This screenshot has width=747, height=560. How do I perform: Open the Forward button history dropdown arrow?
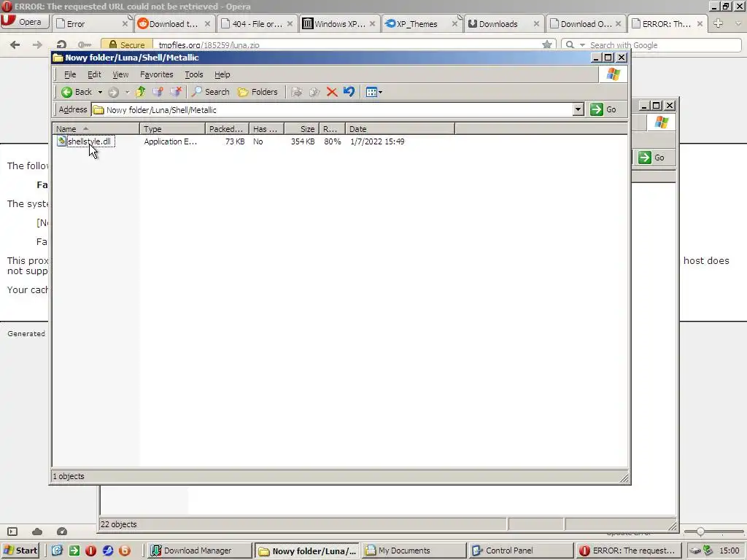[127, 92]
